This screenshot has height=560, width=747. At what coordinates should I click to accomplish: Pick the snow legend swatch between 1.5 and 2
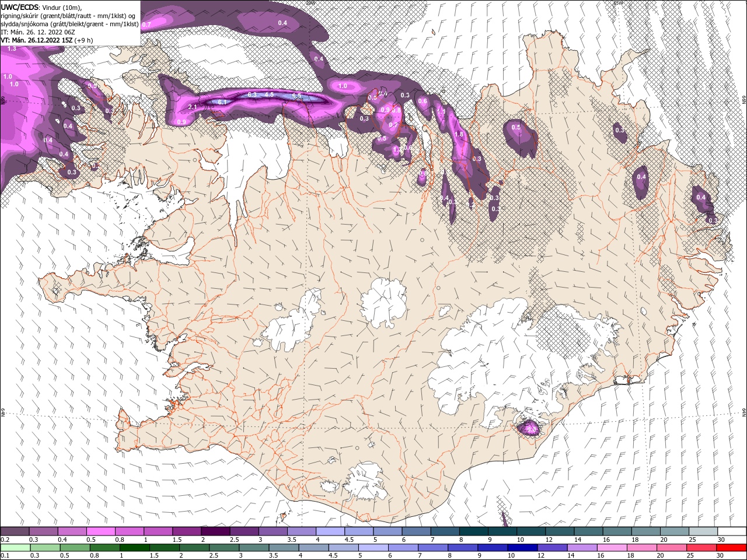187,531
